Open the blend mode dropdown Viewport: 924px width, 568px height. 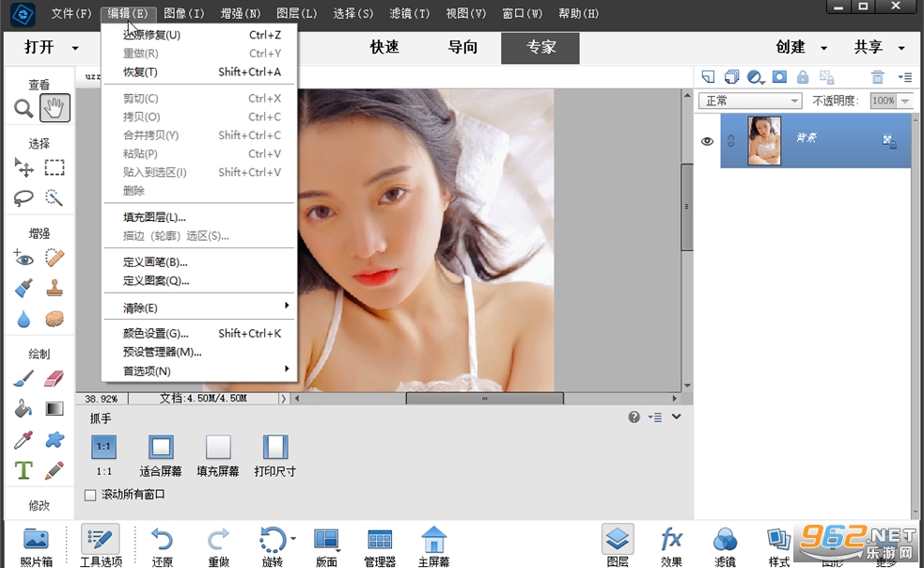(x=750, y=101)
